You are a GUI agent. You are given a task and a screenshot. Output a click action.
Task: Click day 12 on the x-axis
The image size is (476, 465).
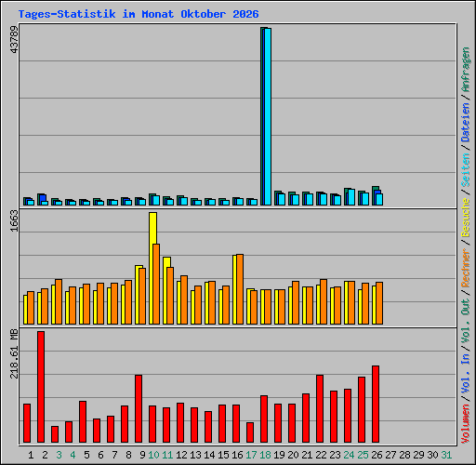pyautogui.click(x=181, y=455)
